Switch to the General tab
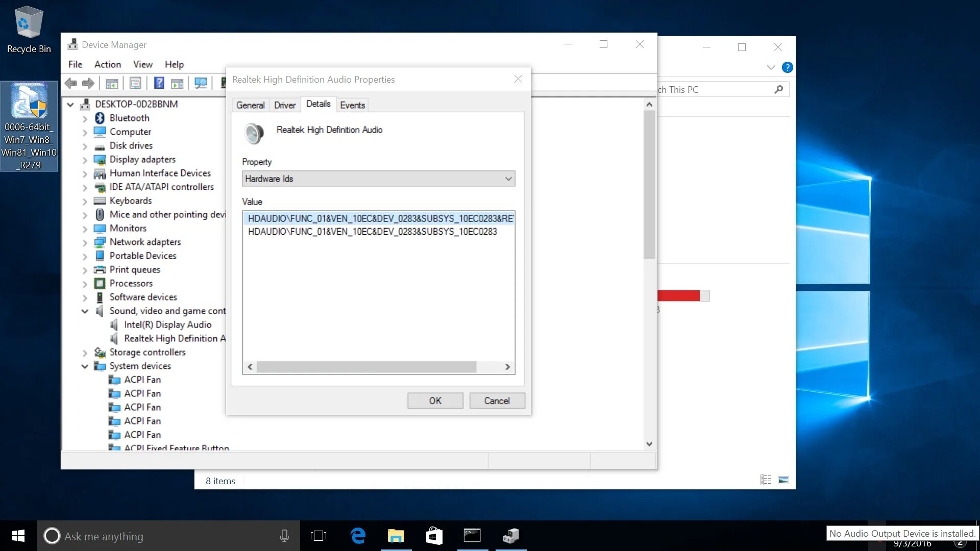Viewport: 980px width, 551px height. (250, 104)
